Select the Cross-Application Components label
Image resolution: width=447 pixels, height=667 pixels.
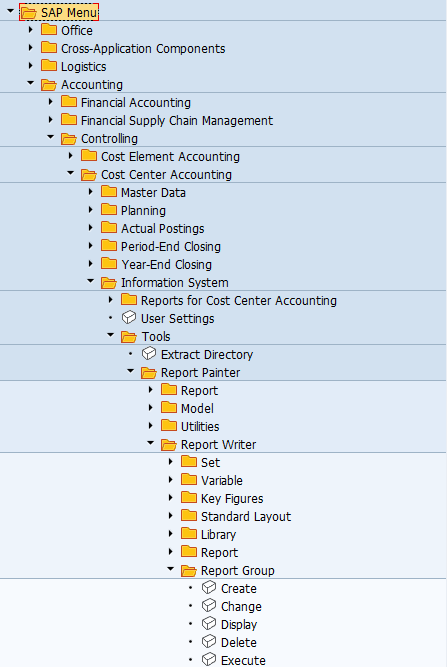(143, 48)
